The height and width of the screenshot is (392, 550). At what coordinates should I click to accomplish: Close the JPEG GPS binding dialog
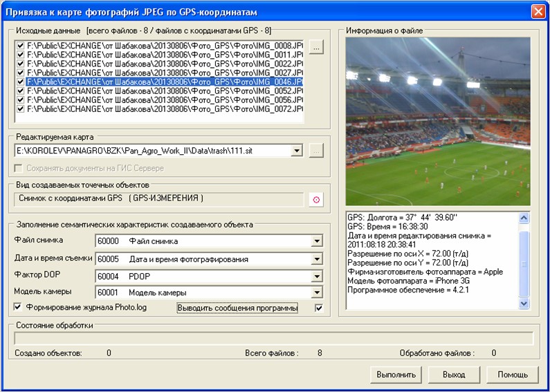click(x=538, y=12)
